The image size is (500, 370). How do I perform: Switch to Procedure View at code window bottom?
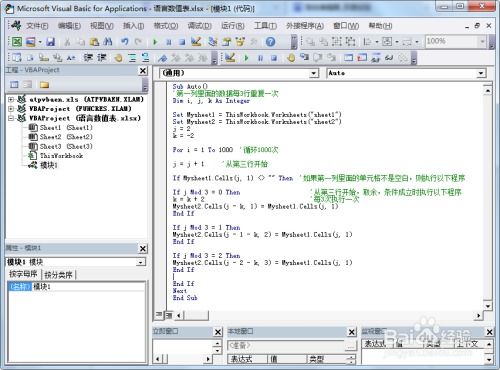coord(159,314)
